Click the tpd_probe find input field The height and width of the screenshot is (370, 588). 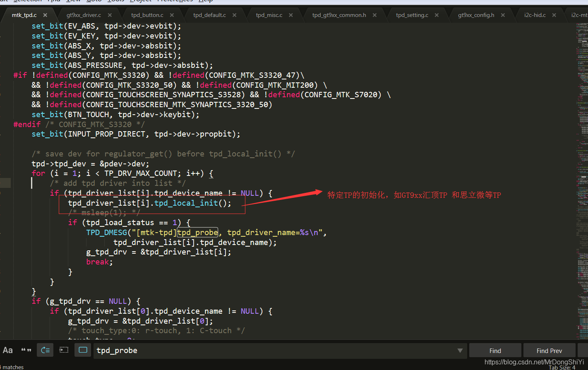pyautogui.click(x=275, y=351)
